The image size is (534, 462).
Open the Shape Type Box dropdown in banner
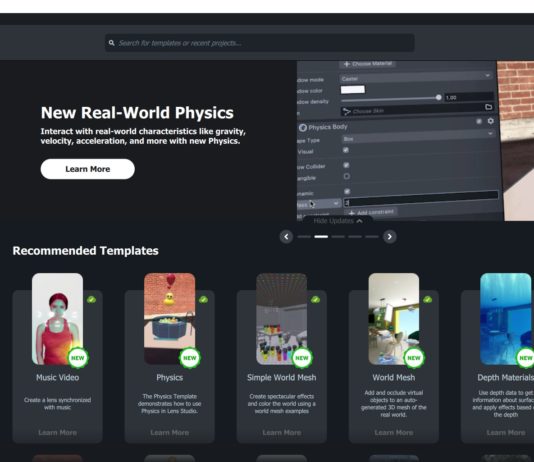coord(418,138)
